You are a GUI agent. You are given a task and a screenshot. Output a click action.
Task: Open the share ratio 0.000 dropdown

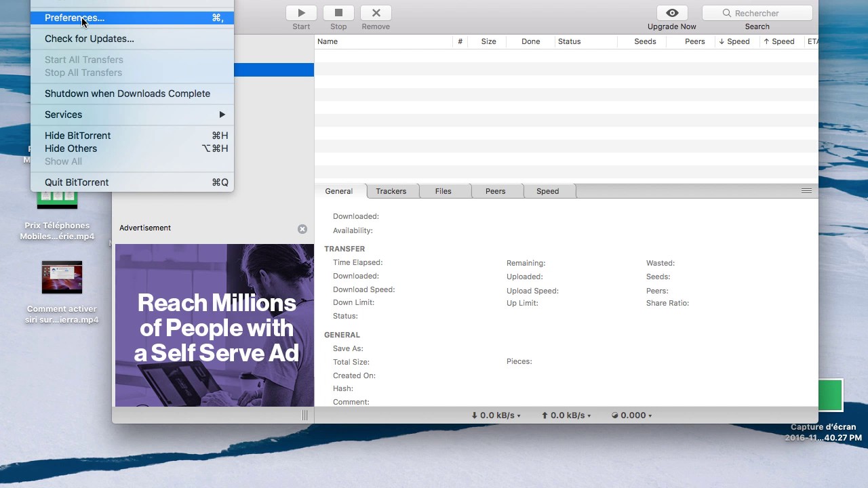pyautogui.click(x=632, y=415)
